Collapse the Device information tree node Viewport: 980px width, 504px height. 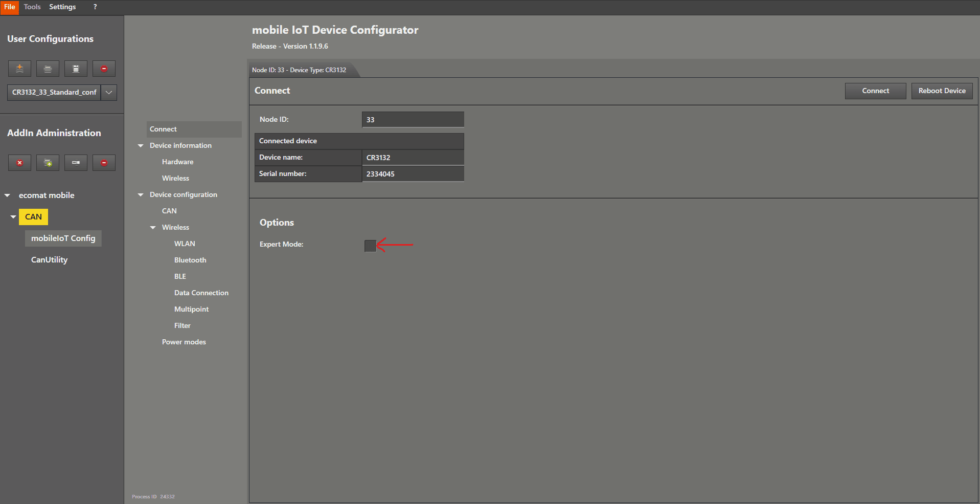tap(141, 146)
